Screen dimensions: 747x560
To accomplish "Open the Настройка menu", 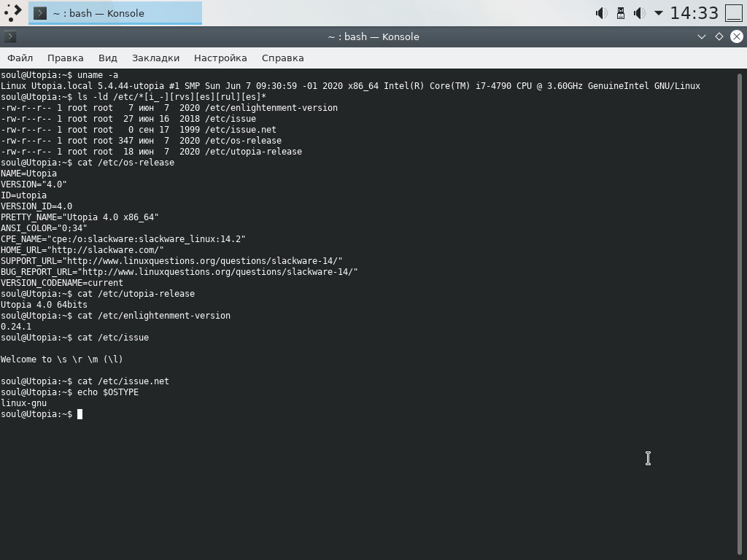I will pyautogui.click(x=220, y=58).
